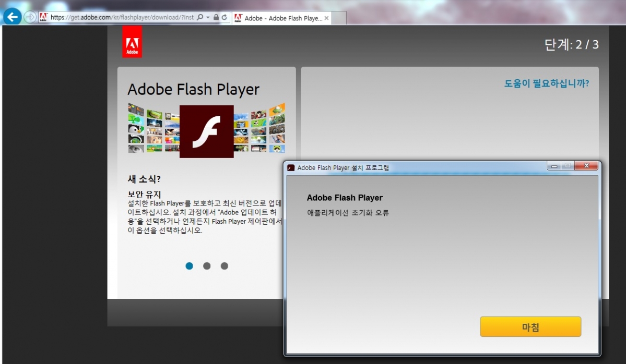Click into the get.adobe.com address field

click(x=122, y=17)
